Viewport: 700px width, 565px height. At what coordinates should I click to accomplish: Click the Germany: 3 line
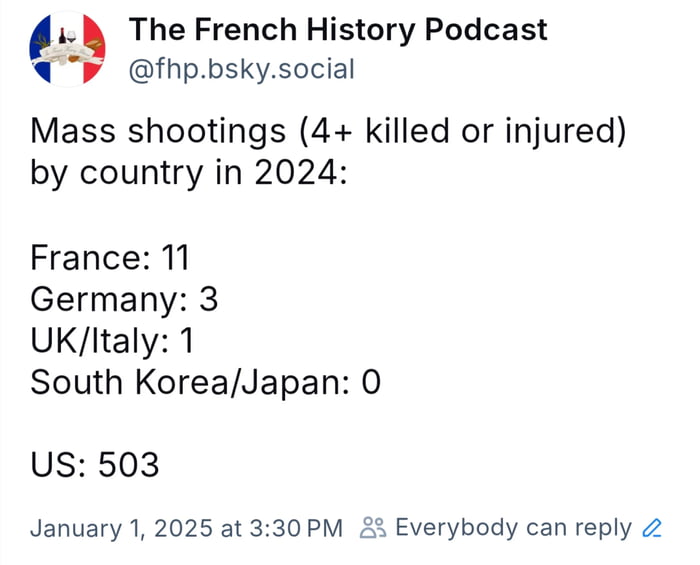[x=124, y=298]
